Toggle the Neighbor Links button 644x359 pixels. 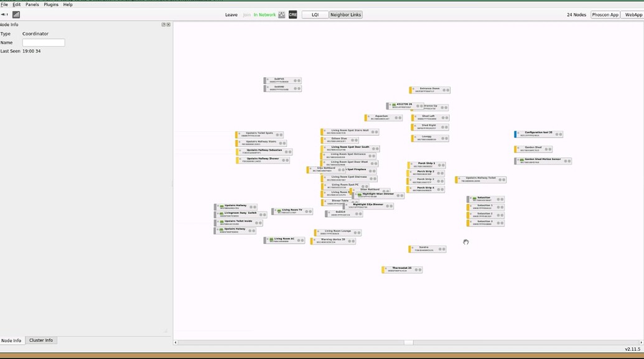click(345, 14)
